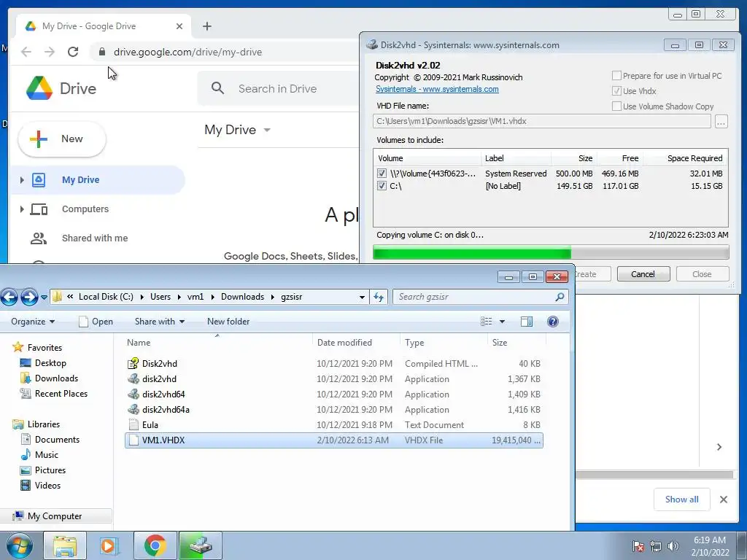Click Open in Explorer toolbar
Screen dimensions: 747x560
[x=96, y=322]
